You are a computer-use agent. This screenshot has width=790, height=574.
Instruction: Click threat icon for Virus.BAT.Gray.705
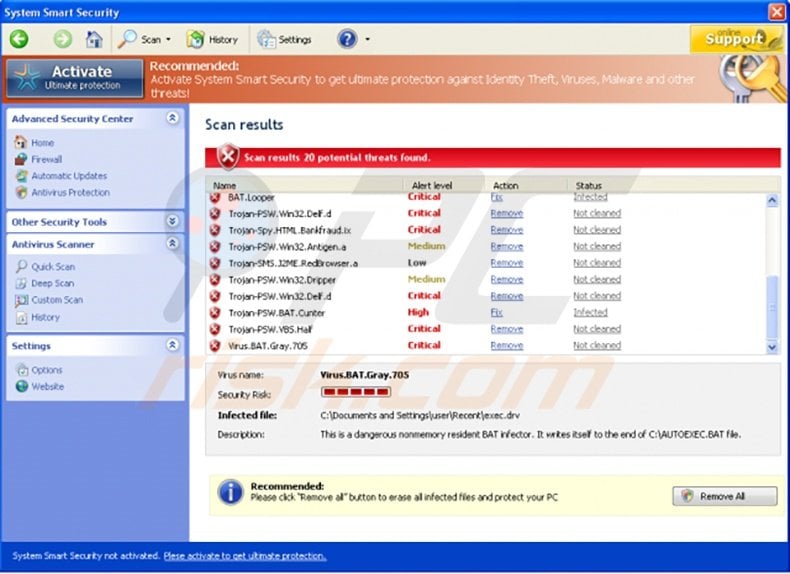click(x=215, y=346)
